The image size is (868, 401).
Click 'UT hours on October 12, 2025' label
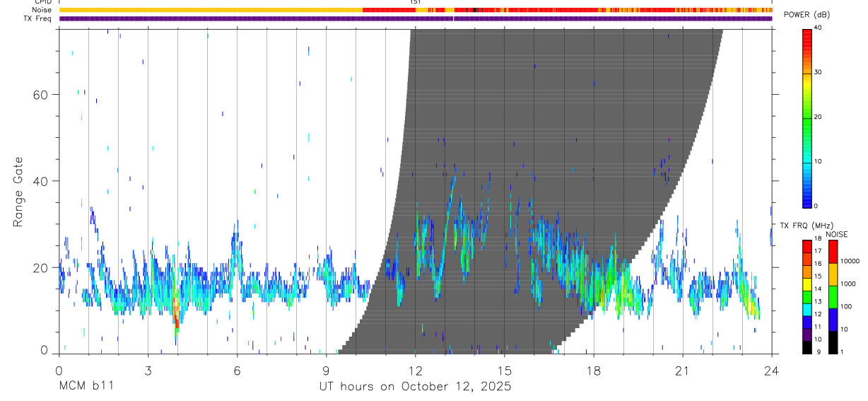pos(414,388)
